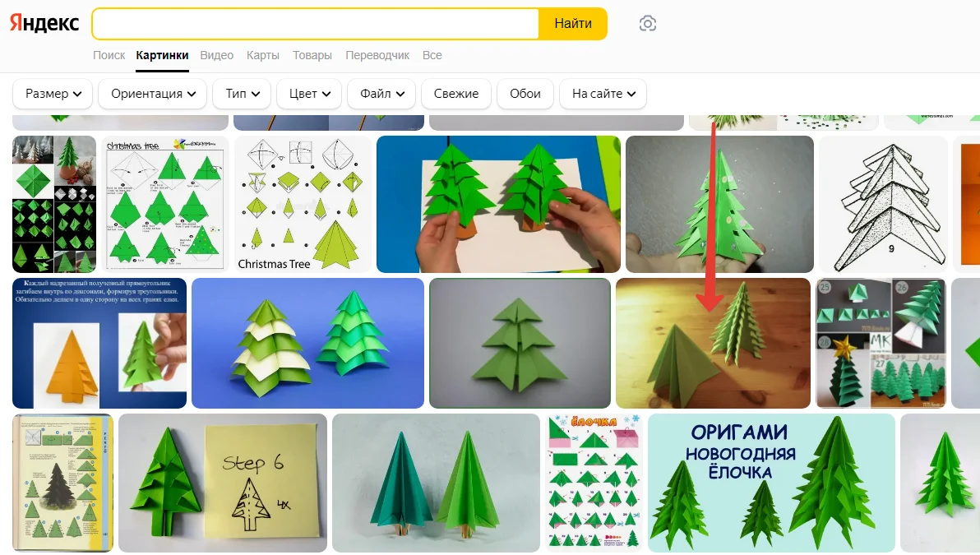Expand the Файл filter dropdown
Screen dimensions: 980x555
(x=381, y=94)
